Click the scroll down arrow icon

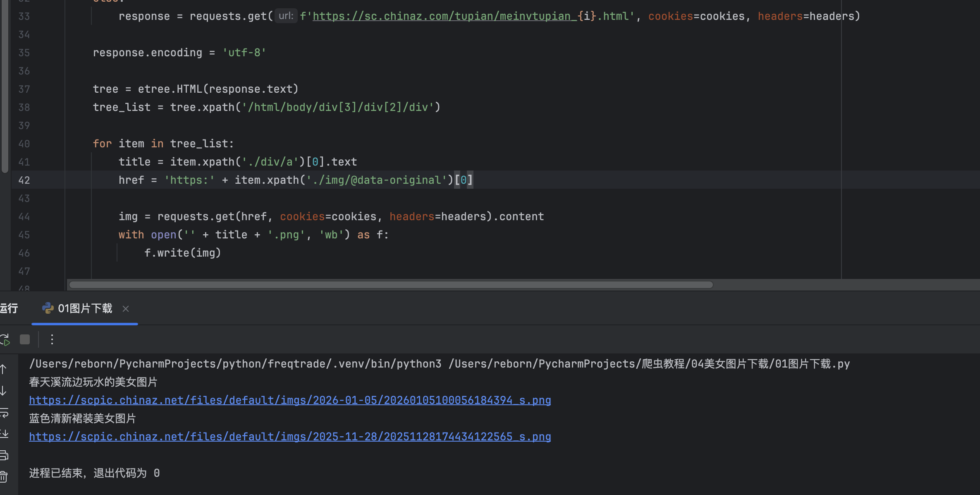(x=4, y=391)
